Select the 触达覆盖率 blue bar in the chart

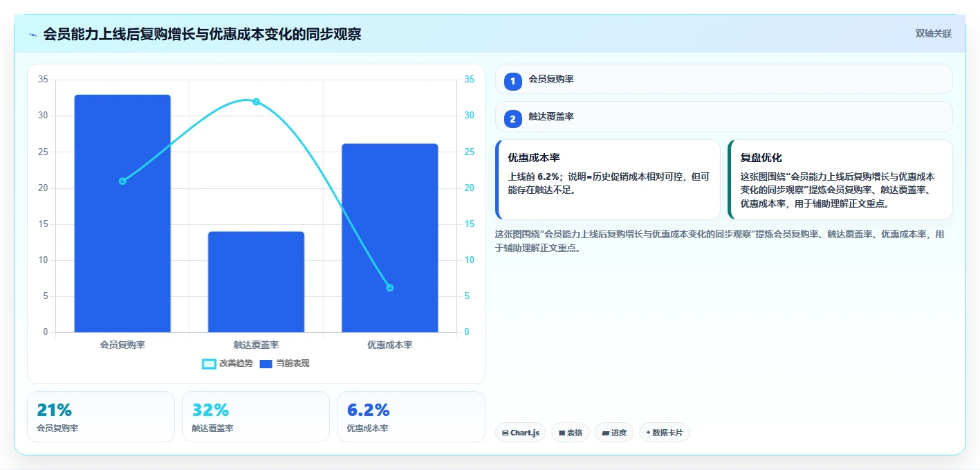tap(256, 282)
